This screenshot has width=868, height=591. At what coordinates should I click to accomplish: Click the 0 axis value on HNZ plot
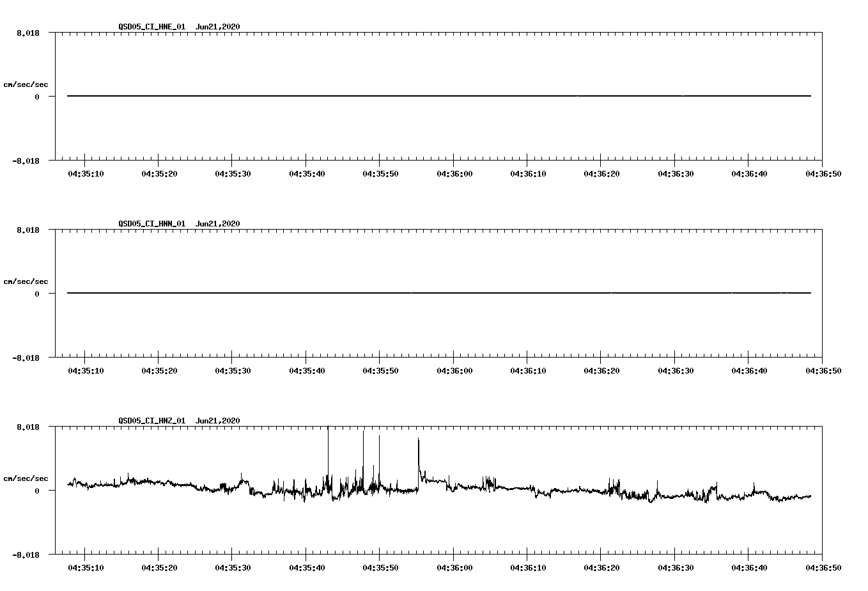coord(37,491)
